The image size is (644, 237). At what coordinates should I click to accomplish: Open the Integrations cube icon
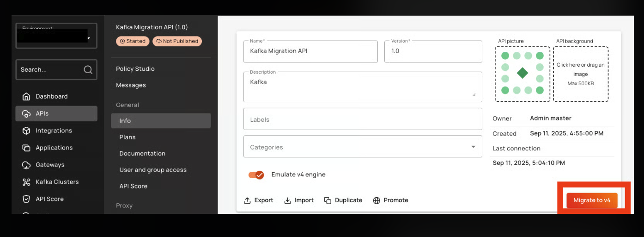coord(26,131)
